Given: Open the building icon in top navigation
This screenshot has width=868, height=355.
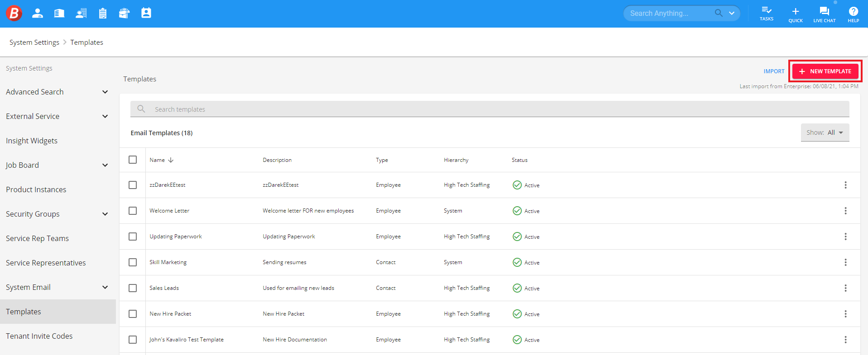Looking at the screenshot, I should pos(59,13).
